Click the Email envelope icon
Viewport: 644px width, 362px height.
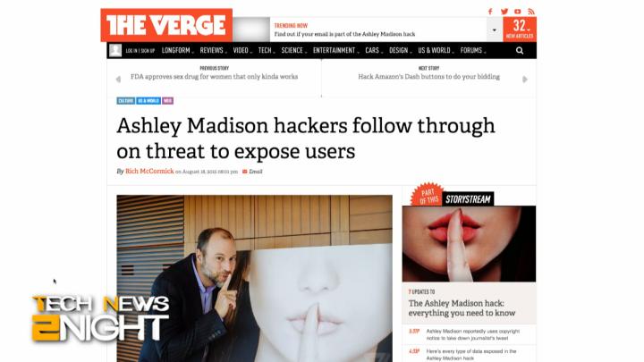click(x=245, y=172)
